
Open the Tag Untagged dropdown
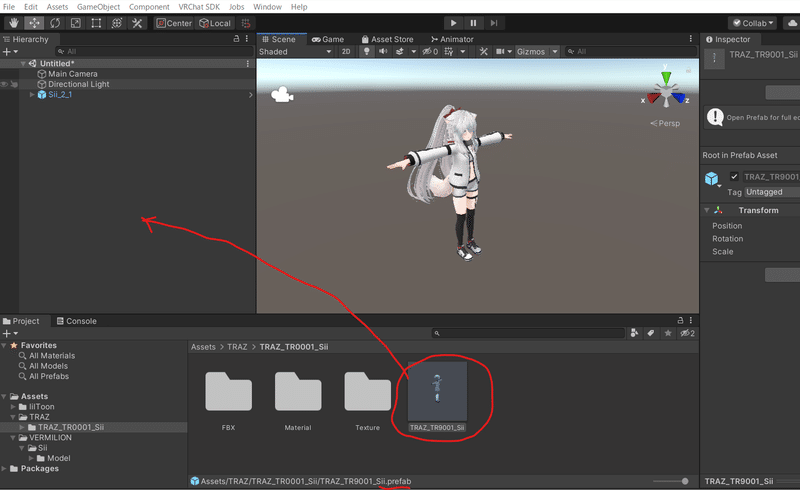772,192
